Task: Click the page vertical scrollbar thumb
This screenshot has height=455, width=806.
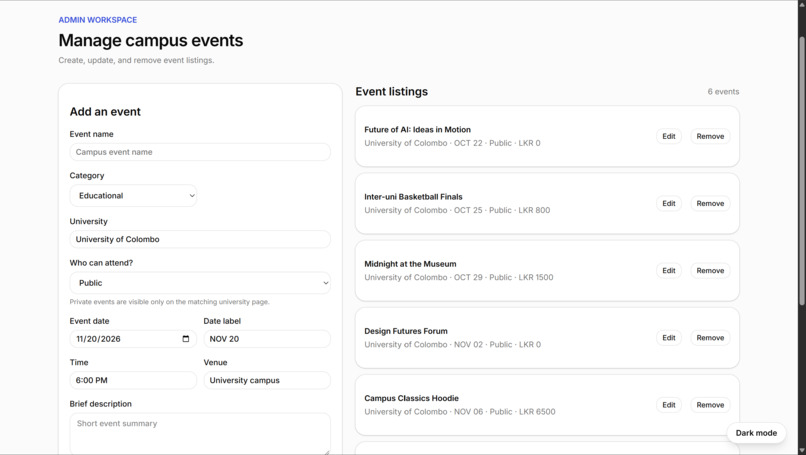Action: click(802, 172)
